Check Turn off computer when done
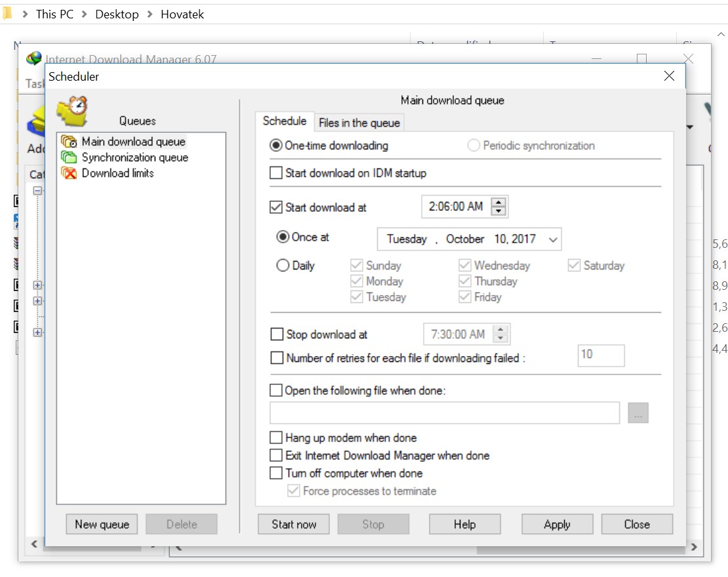This screenshot has height=577, width=728. tap(276, 473)
